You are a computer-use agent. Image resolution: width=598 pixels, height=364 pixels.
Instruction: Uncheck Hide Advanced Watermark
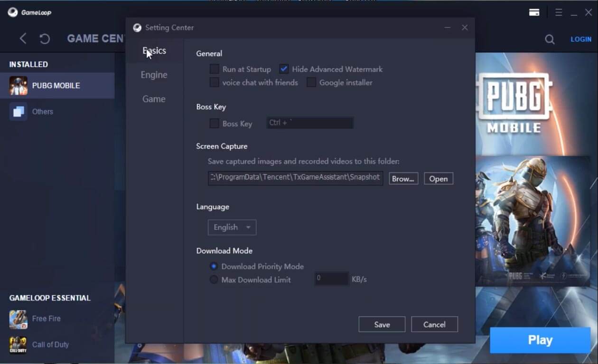coord(284,69)
